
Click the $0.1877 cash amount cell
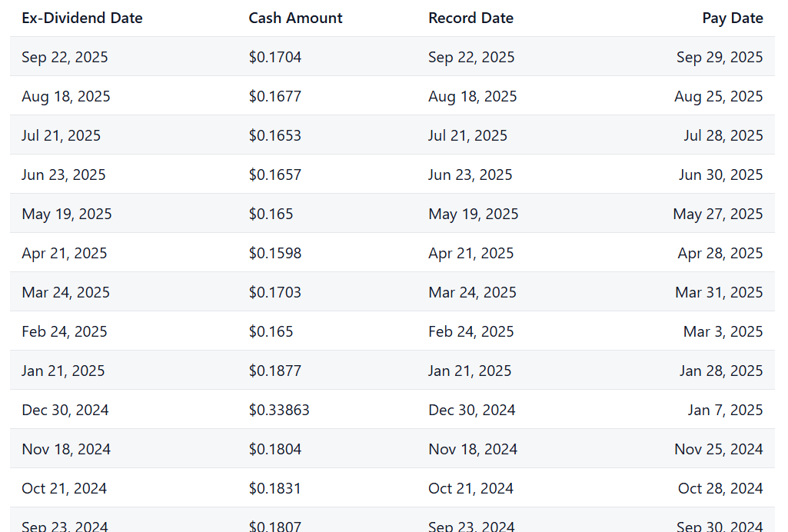[275, 371]
